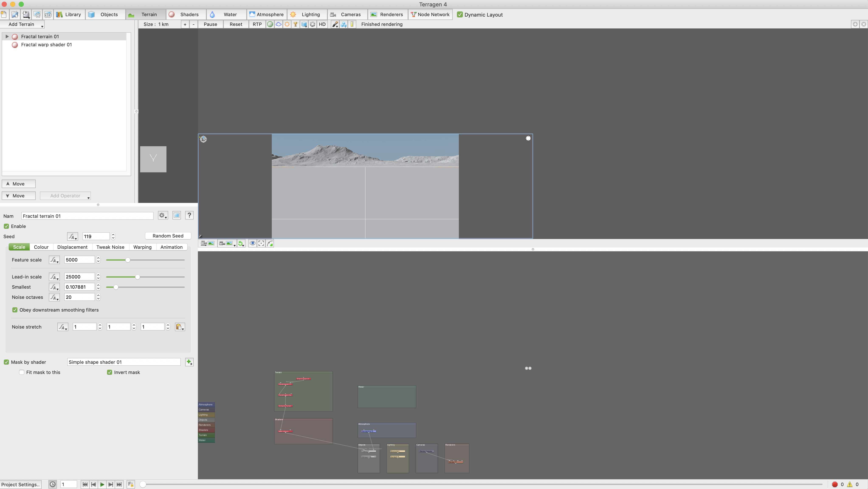Click the HD render quality toggle icon
The image size is (868, 489).
click(x=322, y=24)
